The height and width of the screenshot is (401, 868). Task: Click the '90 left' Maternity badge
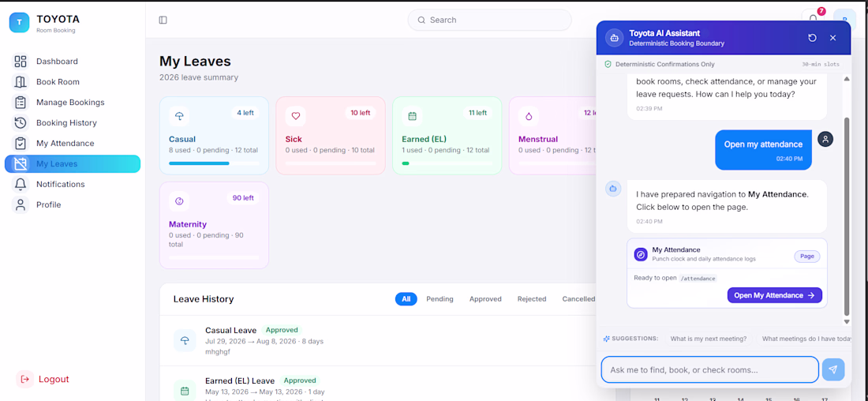[x=243, y=197]
